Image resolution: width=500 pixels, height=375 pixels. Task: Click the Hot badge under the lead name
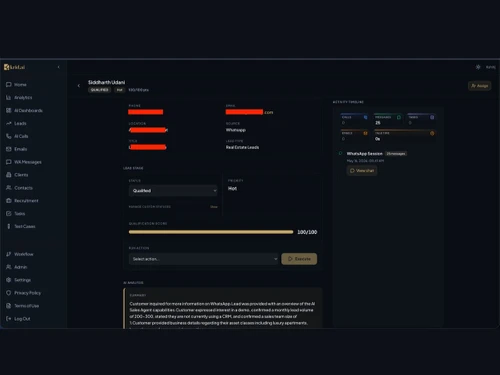[119, 90]
